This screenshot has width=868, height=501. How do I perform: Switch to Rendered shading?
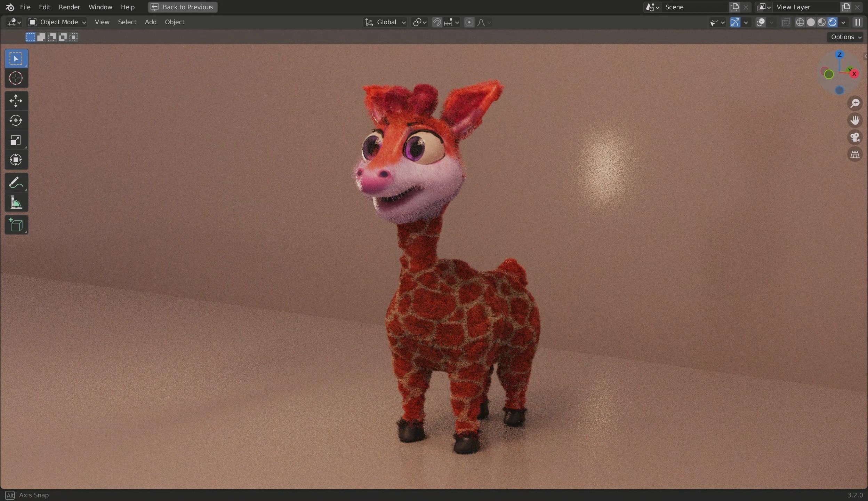(x=832, y=22)
